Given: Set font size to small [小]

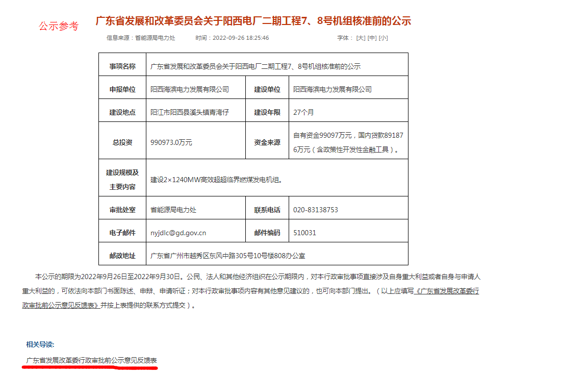Looking at the screenshot, I should 384,38.
